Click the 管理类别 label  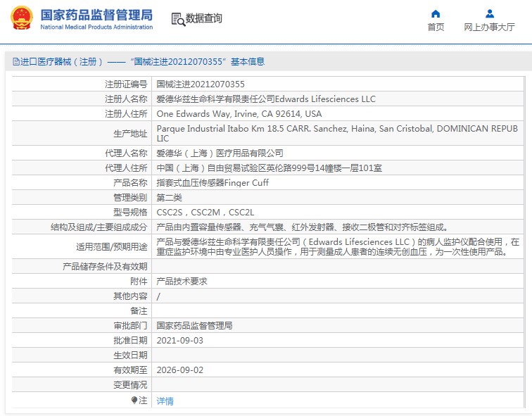130,198
